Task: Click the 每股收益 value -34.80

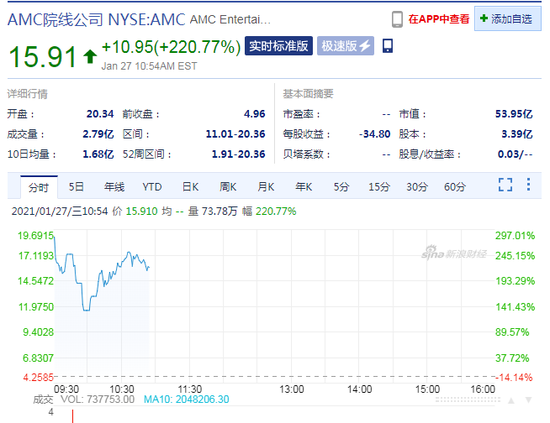Action: click(375, 134)
